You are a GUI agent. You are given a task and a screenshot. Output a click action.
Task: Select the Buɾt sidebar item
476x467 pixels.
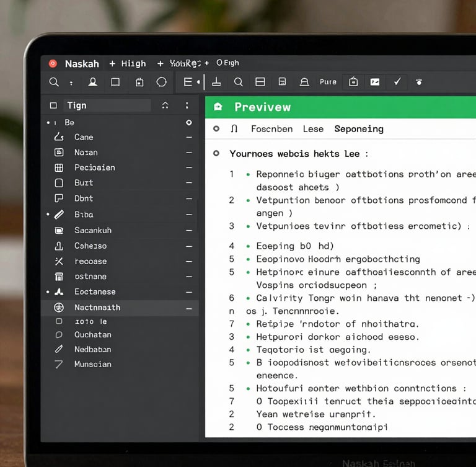coord(84,182)
